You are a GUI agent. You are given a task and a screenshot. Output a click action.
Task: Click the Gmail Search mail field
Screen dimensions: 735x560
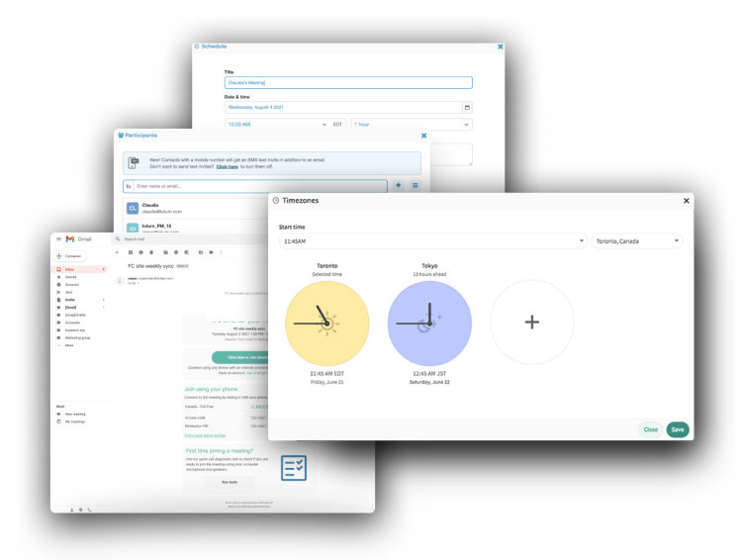(188, 239)
